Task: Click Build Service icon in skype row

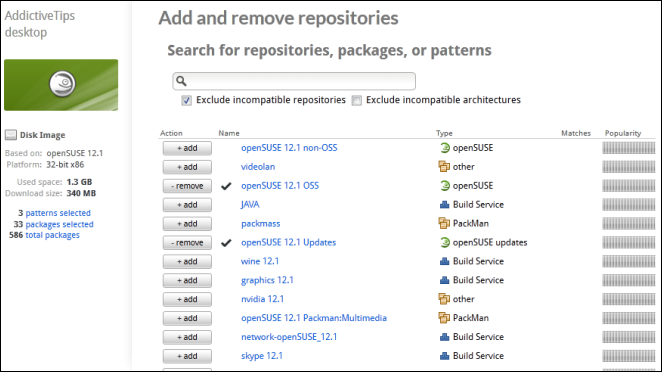Action: (x=444, y=356)
